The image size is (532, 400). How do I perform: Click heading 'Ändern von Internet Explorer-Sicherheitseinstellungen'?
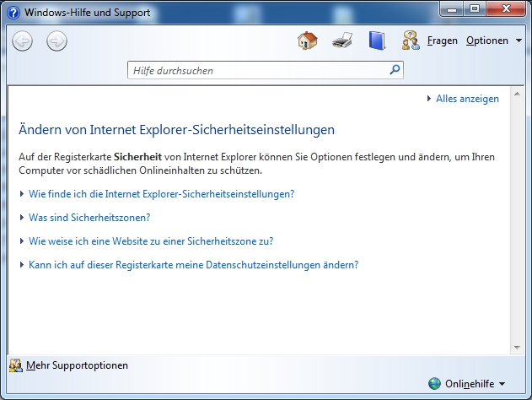176,130
